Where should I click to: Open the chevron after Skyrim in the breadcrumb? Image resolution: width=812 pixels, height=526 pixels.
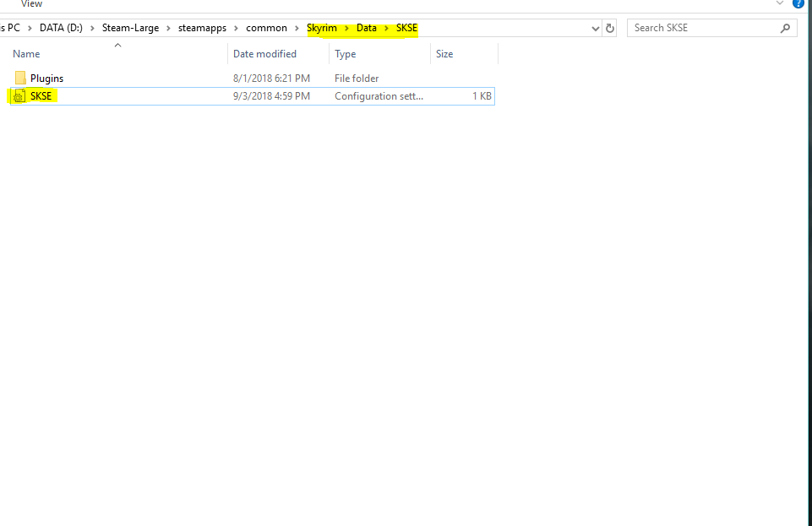[346, 28]
